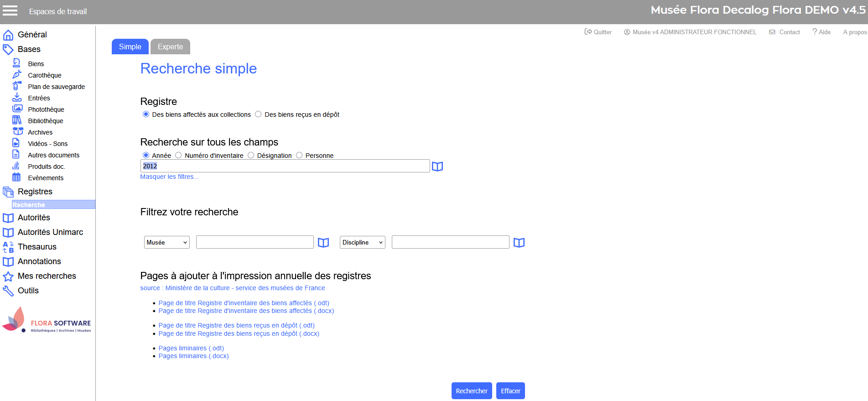Switch to the Experte search tab
This screenshot has width=868, height=401.
pyautogui.click(x=170, y=47)
